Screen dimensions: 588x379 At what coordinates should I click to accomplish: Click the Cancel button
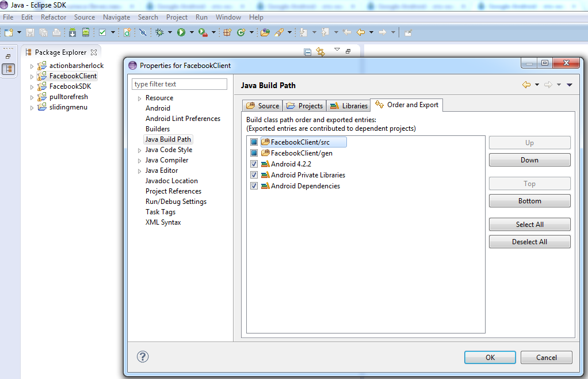coord(547,357)
